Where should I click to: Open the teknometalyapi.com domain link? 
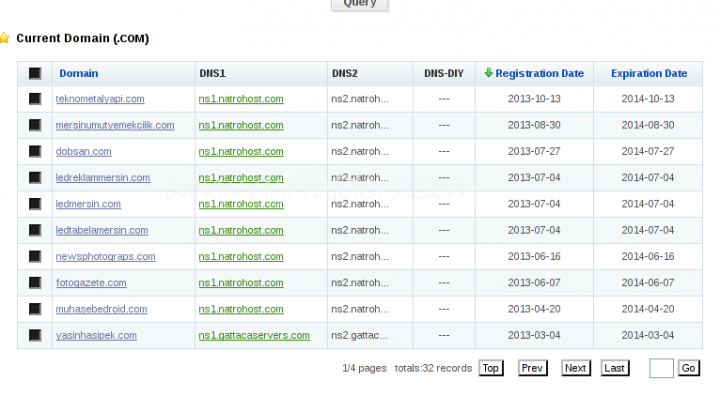[x=100, y=99]
